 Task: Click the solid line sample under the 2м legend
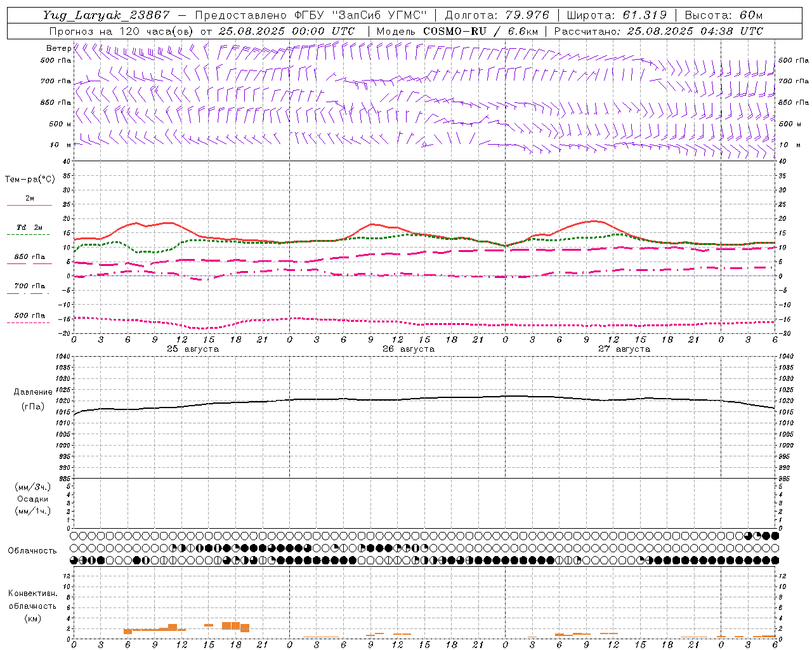pyautogui.click(x=29, y=206)
